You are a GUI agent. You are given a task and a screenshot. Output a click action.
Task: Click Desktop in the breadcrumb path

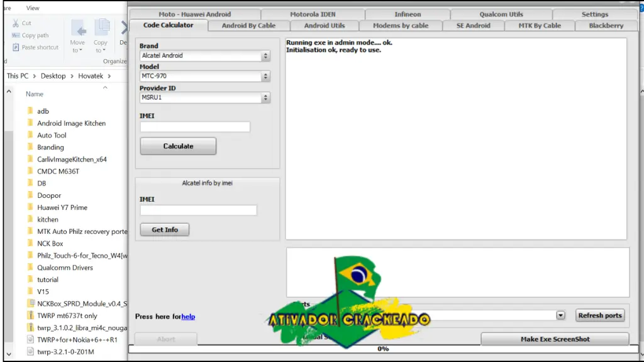(53, 76)
